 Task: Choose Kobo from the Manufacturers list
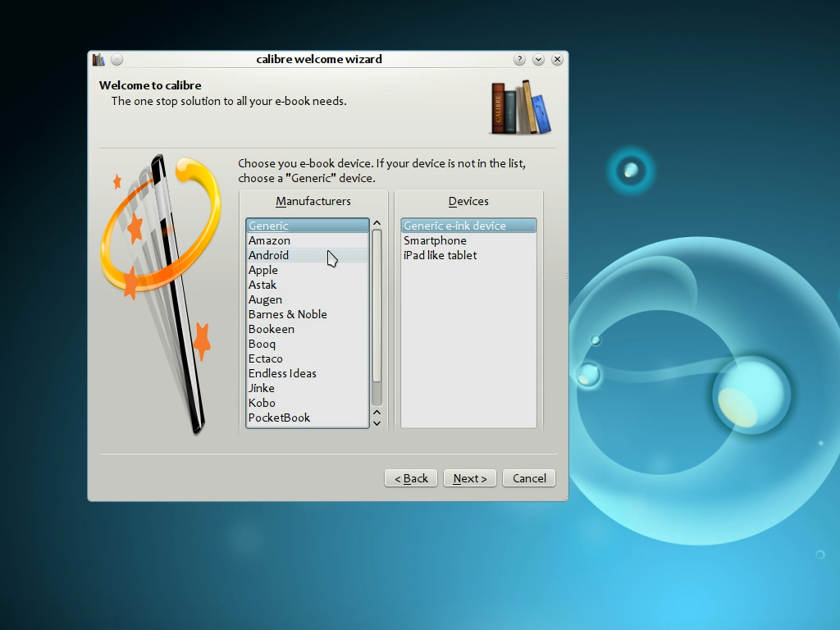pos(262,403)
